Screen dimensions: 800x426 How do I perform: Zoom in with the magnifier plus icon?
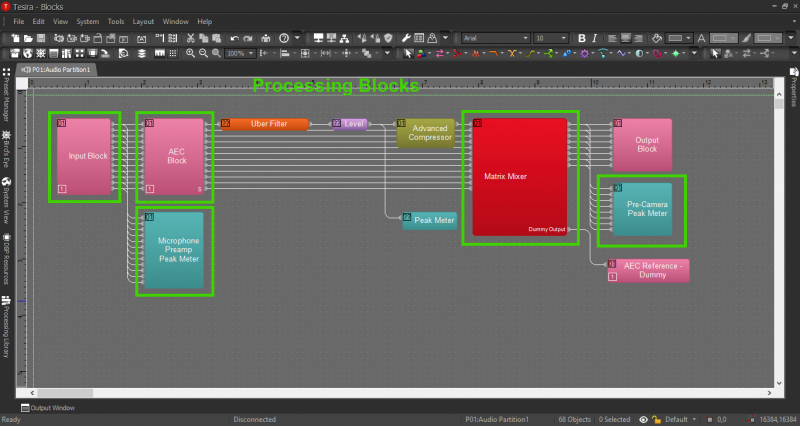(190, 53)
